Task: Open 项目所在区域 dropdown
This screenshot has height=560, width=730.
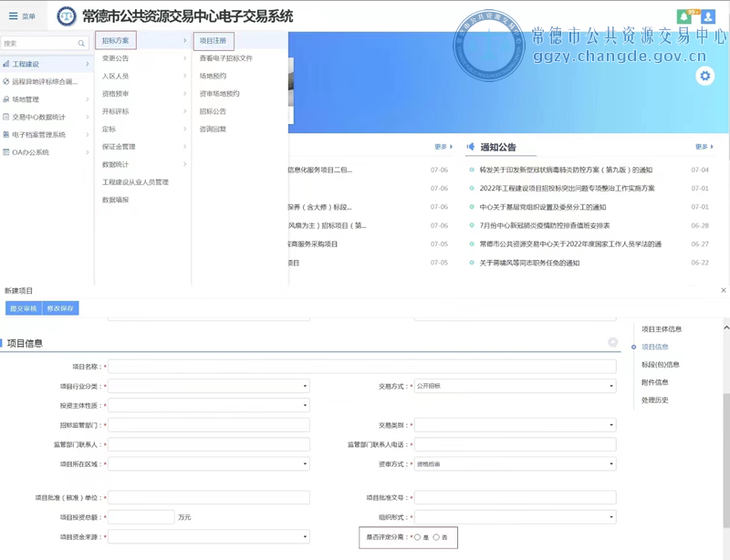Action: click(x=209, y=464)
